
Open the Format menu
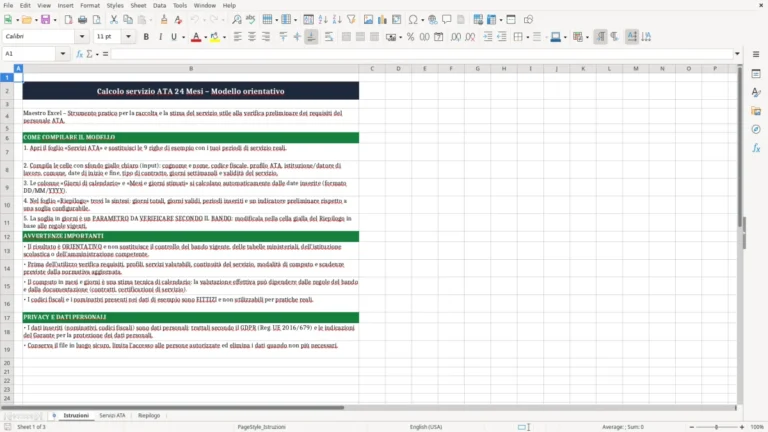90,5
